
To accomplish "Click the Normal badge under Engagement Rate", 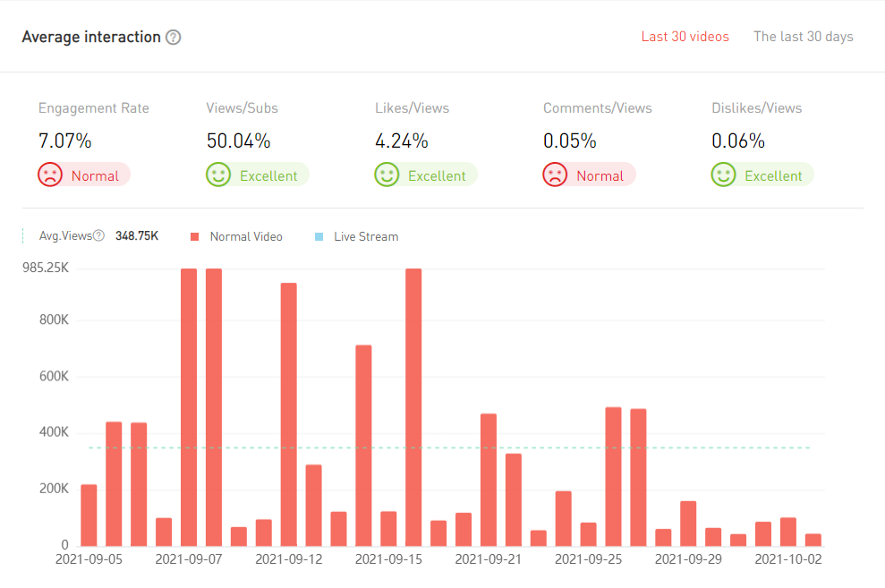I will [x=95, y=176].
